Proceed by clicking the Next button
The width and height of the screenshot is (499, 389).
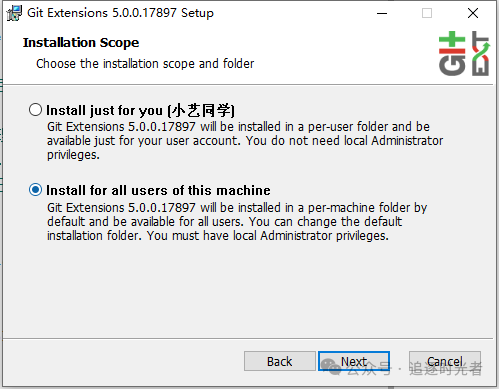(354, 361)
